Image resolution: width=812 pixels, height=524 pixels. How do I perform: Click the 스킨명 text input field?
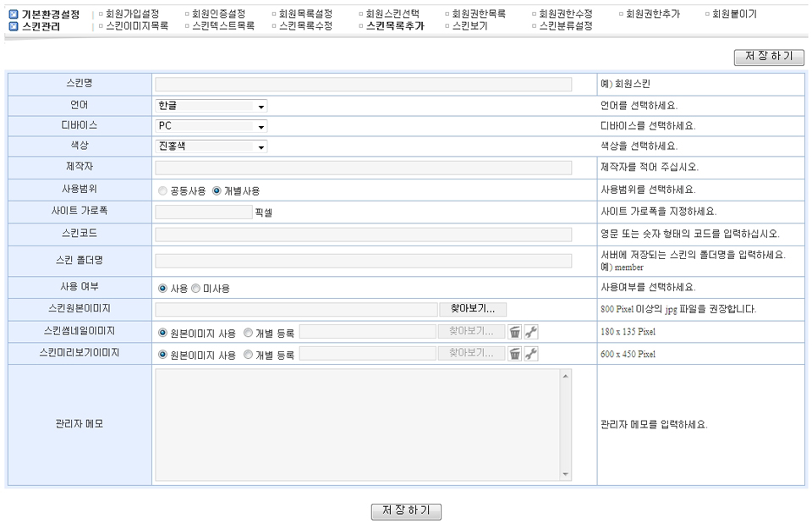coord(364,85)
